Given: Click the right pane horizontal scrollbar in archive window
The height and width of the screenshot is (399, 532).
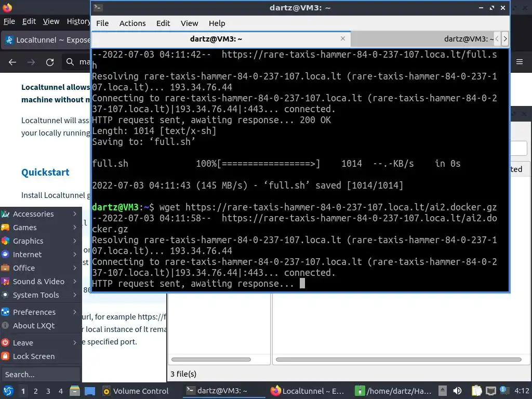Looking at the screenshot, I should [x=398, y=360].
